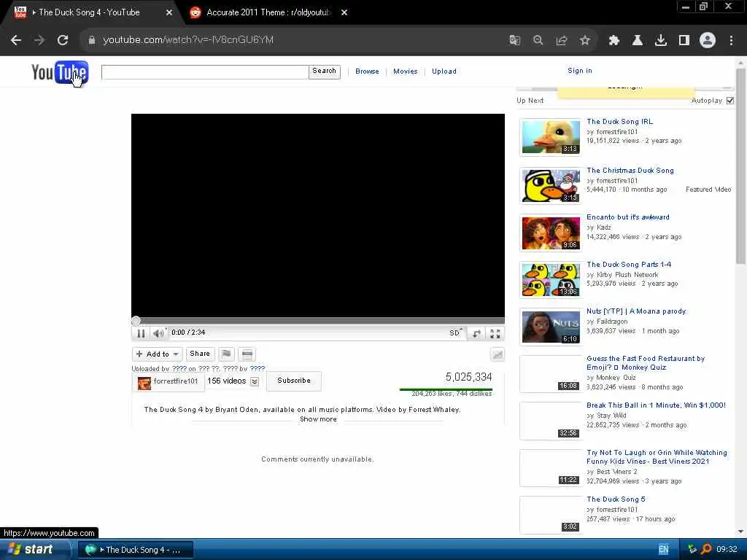Click the address bar URL

tap(188, 40)
